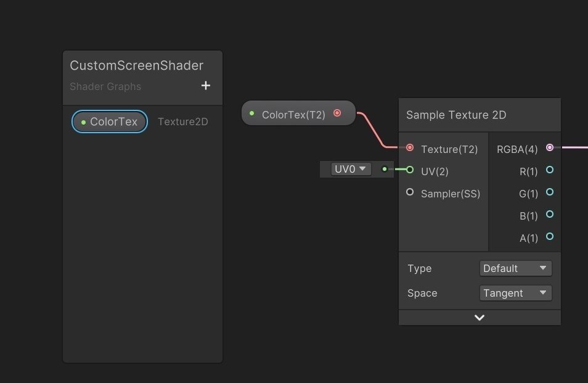Click the UV(2) input port
588x383 pixels.
[410, 170]
